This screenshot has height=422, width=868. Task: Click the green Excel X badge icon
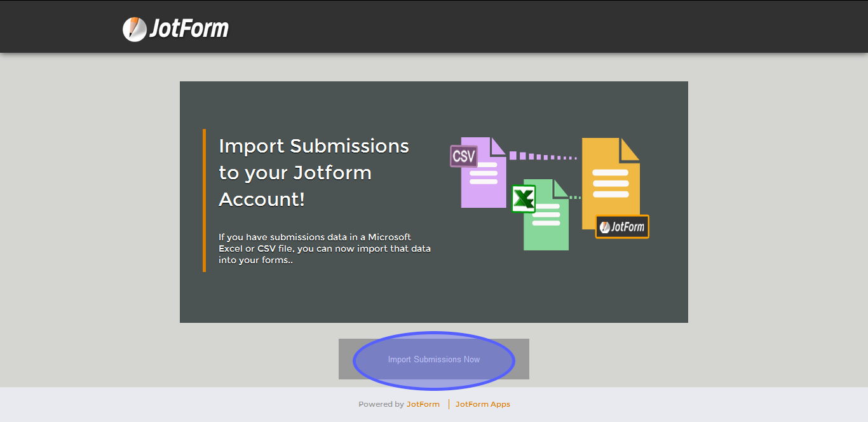524,198
